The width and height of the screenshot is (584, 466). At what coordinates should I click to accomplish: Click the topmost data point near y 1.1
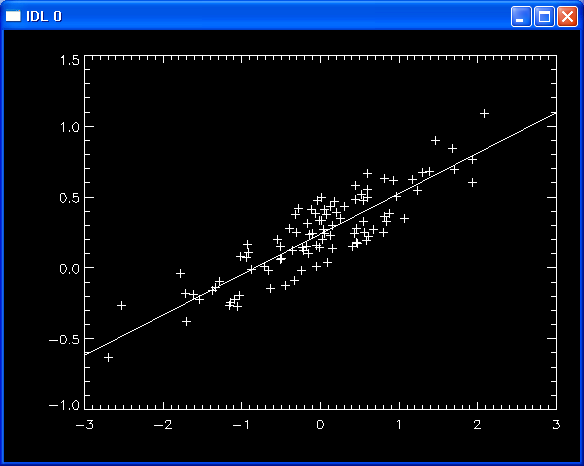click(x=484, y=114)
